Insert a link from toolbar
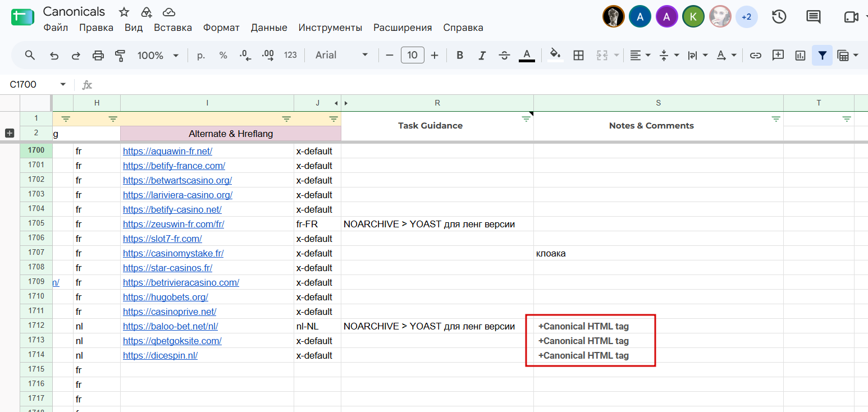 pos(756,55)
